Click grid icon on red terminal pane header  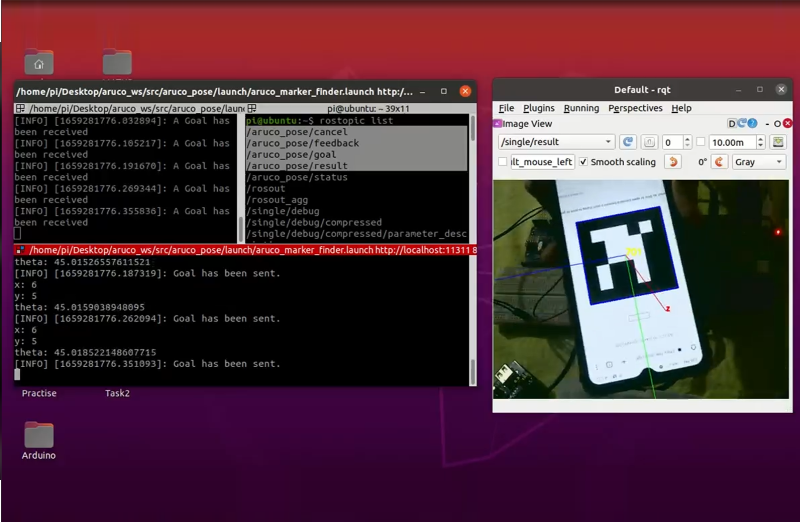[x=20, y=250]
